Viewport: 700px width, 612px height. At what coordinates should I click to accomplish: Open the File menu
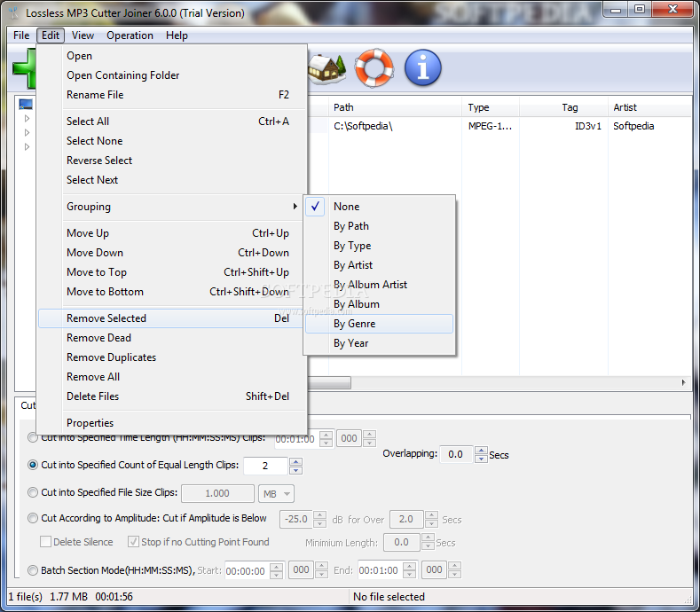21,35
